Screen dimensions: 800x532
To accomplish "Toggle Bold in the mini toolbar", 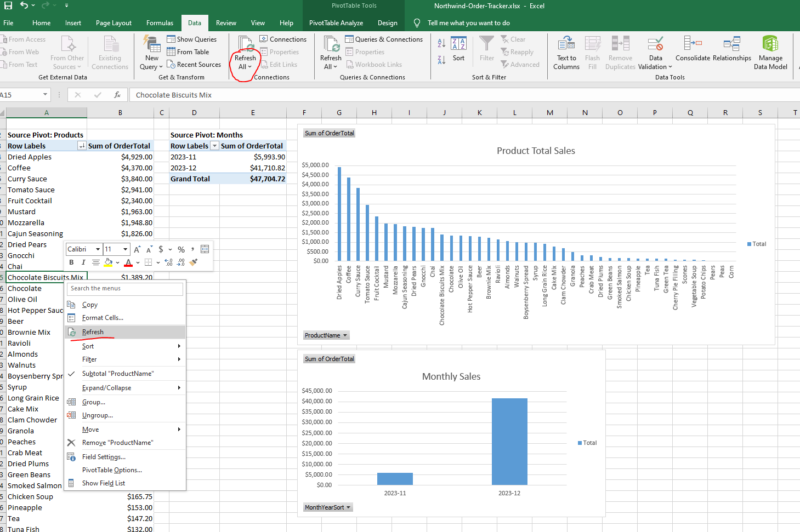I will coord(71,262).
